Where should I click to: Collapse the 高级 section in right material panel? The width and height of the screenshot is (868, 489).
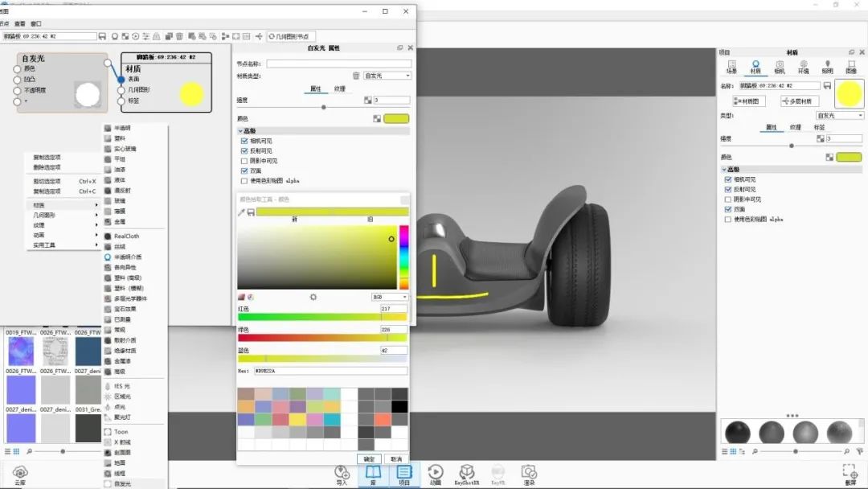pyautogui.click(x=725, y=170)
